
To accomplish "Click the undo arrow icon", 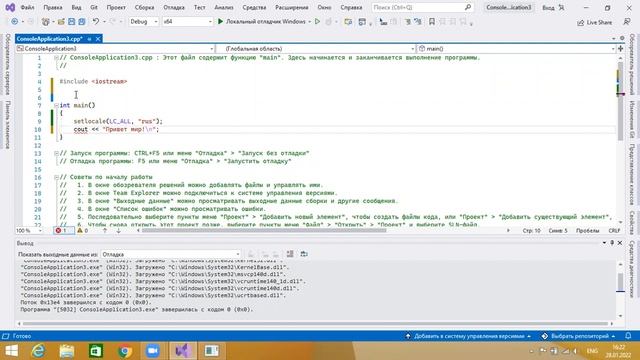I will [96, 22].
